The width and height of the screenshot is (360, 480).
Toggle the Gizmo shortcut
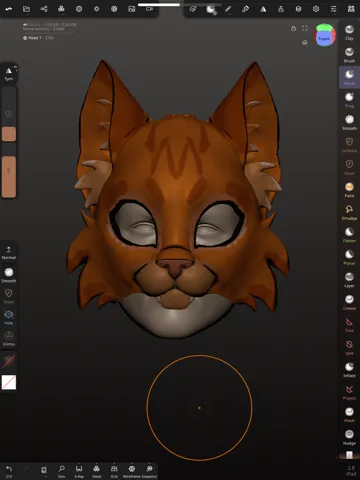[9, 338]
